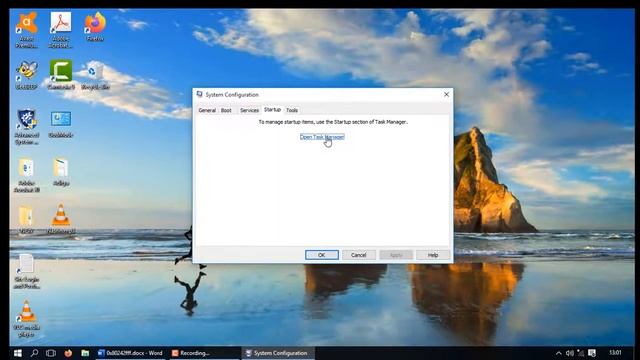Click the greyed-out Apply button
The image size is (640, 360).
tap(396, 255)
